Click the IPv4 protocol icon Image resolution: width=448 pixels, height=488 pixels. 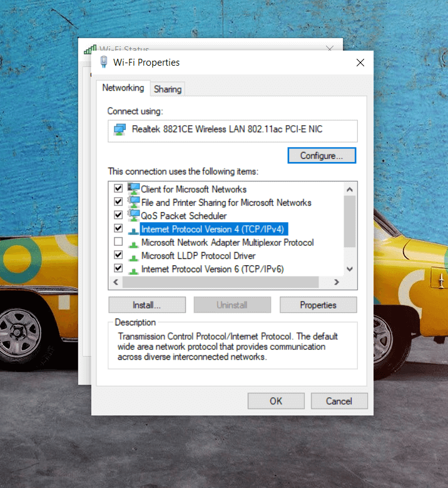coord(133,230)
